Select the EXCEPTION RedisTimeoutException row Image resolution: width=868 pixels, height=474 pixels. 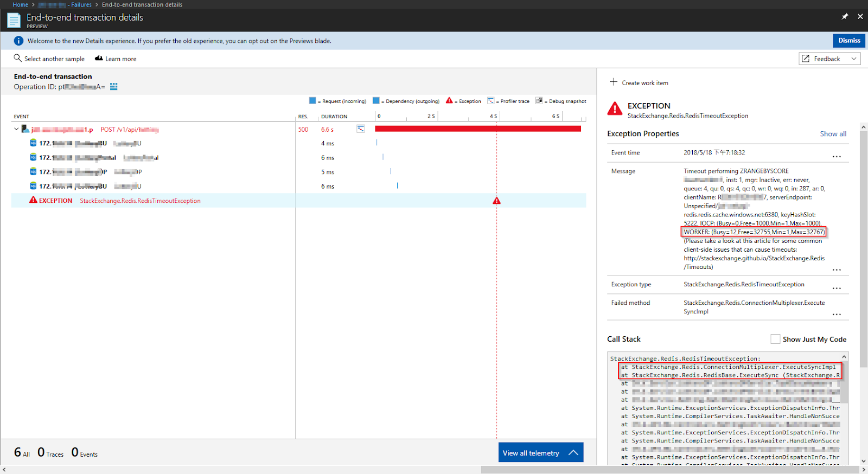click(x=298, y=201)
